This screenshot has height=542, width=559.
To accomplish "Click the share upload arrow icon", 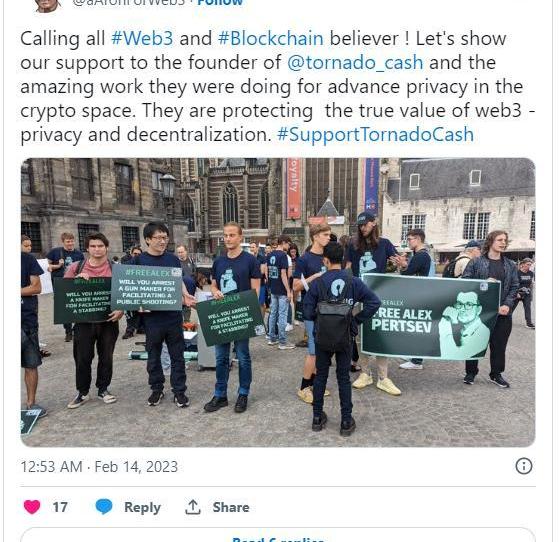I will click(193, 507).
